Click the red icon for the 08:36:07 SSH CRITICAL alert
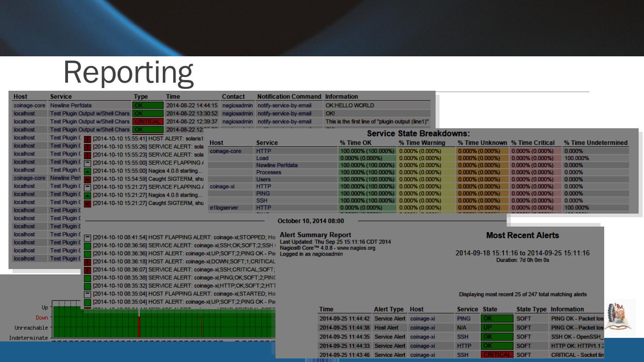Image resolution: width=644 pixels, height=362 pixels. point(88,270)
